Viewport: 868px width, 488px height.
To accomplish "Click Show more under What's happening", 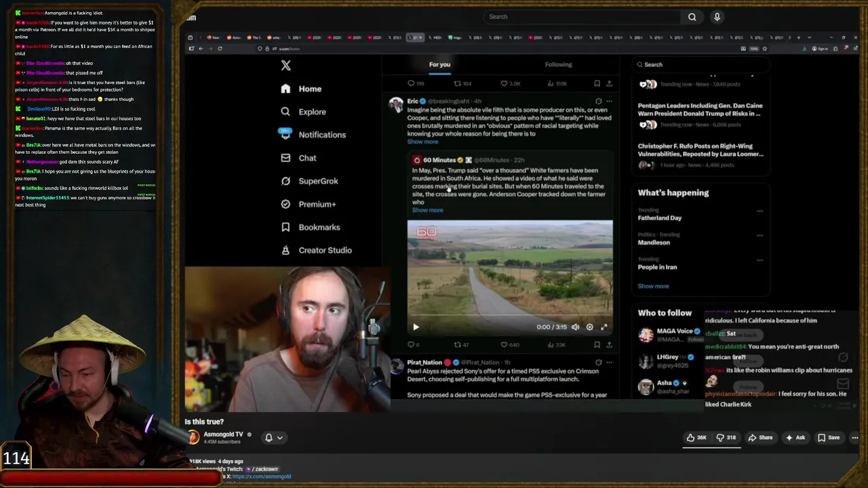I will coord(653,286).
